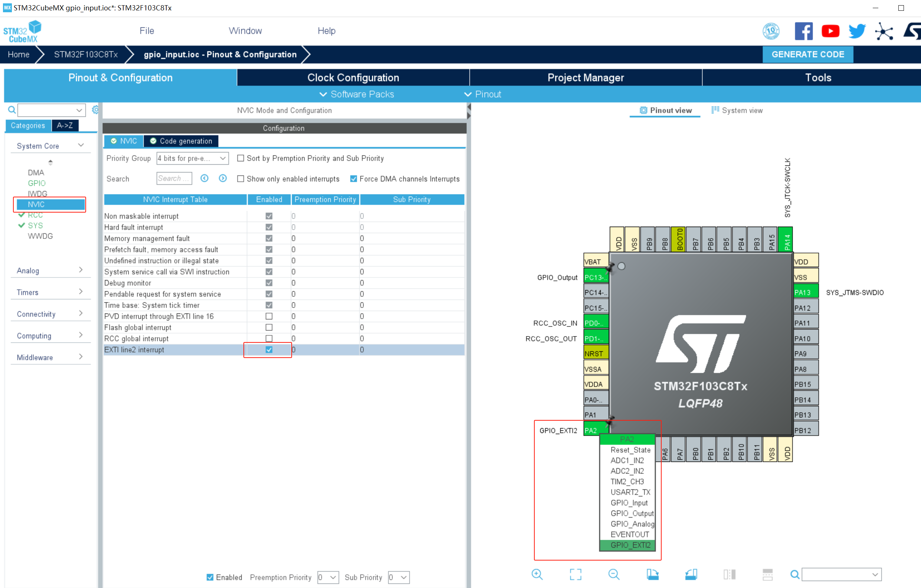The width and height of the screenshot is (921, 588).
Task: Fit the chip pinout to the view
Action: click(x=575, y=574)
